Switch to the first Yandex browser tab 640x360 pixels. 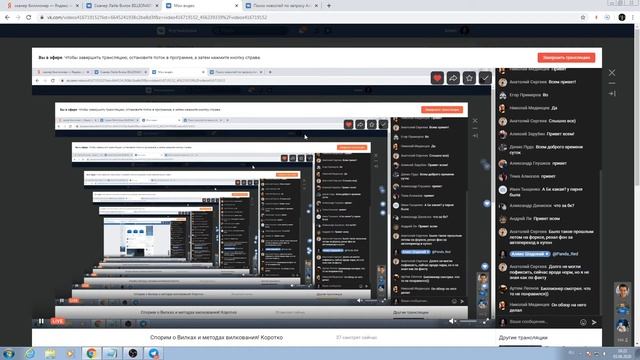click(41, 6)
